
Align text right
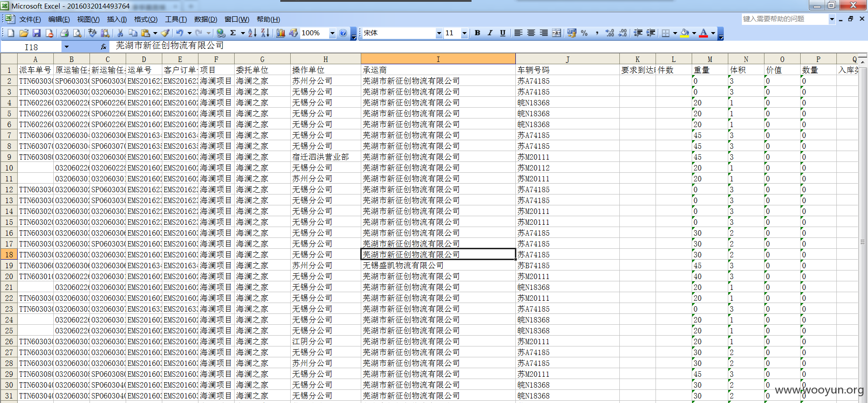(x=544, y=33)
